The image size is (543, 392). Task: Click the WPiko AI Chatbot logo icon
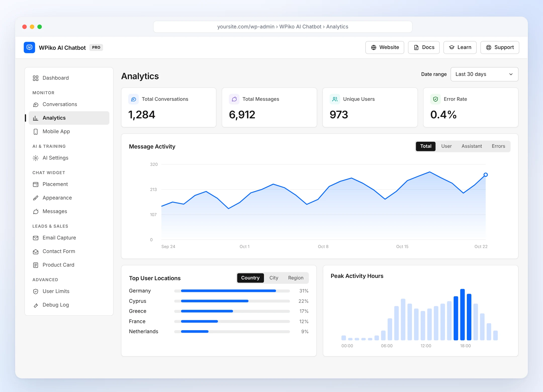point(29,47)
